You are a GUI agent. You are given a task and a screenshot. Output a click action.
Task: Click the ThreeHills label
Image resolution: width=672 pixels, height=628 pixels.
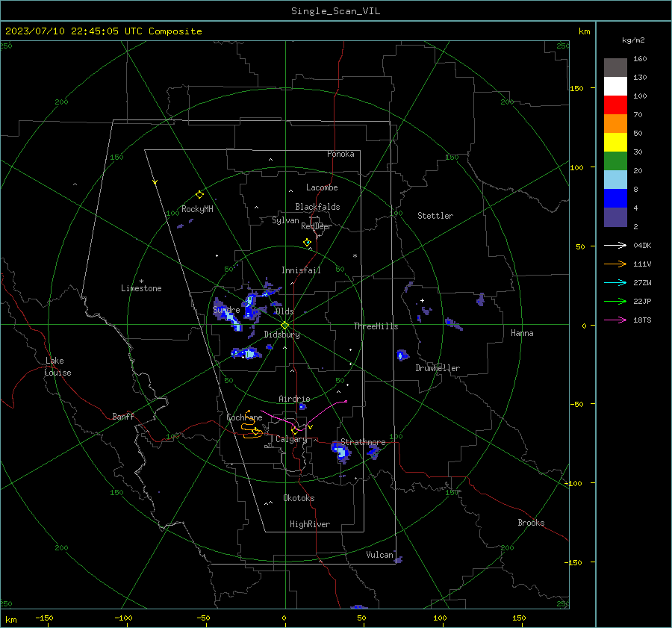[x=376, y=326]
